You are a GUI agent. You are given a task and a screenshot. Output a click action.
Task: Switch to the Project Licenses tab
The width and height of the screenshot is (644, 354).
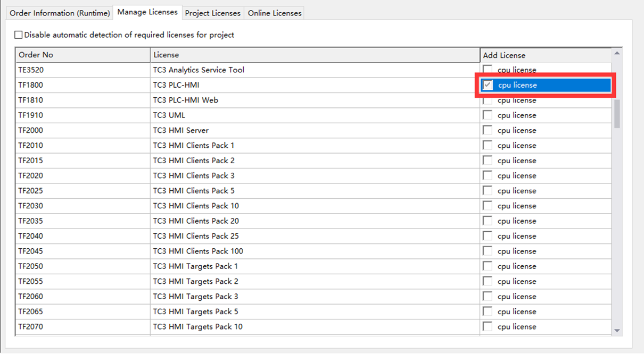[x=212, y=13]
